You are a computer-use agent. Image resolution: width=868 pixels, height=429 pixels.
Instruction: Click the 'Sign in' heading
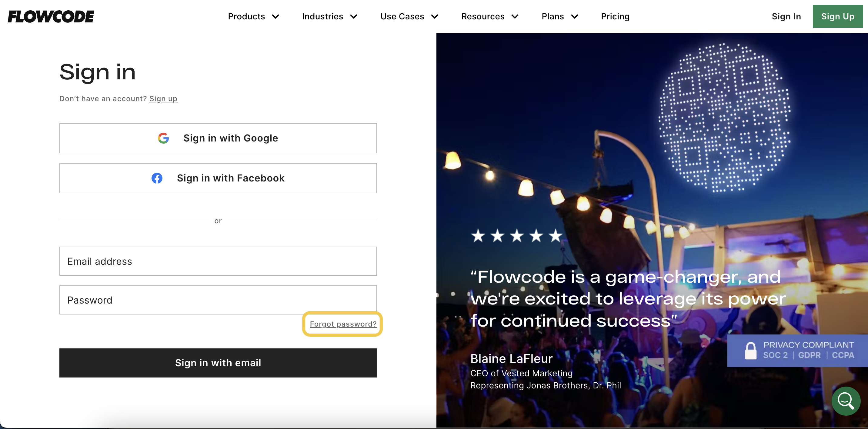[97, 72]
